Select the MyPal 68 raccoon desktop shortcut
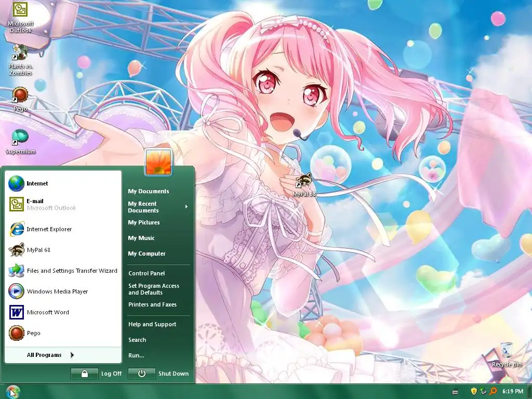 [x=304, y=185]
